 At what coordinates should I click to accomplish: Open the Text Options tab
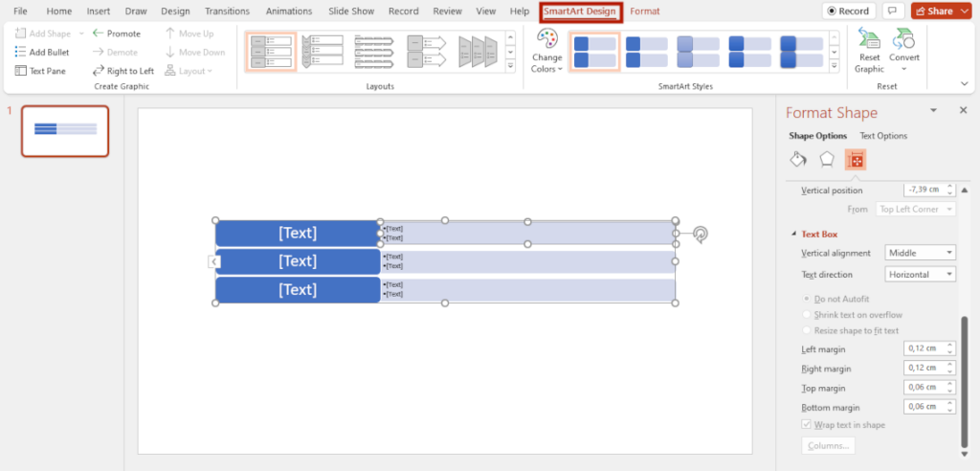[883, 136]
